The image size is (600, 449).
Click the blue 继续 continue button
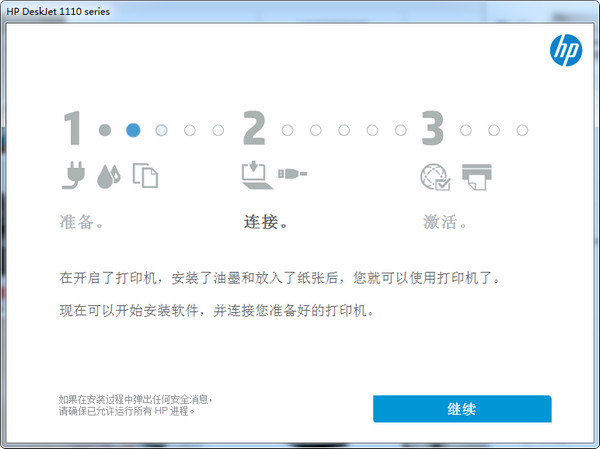(x=462, y=409)
